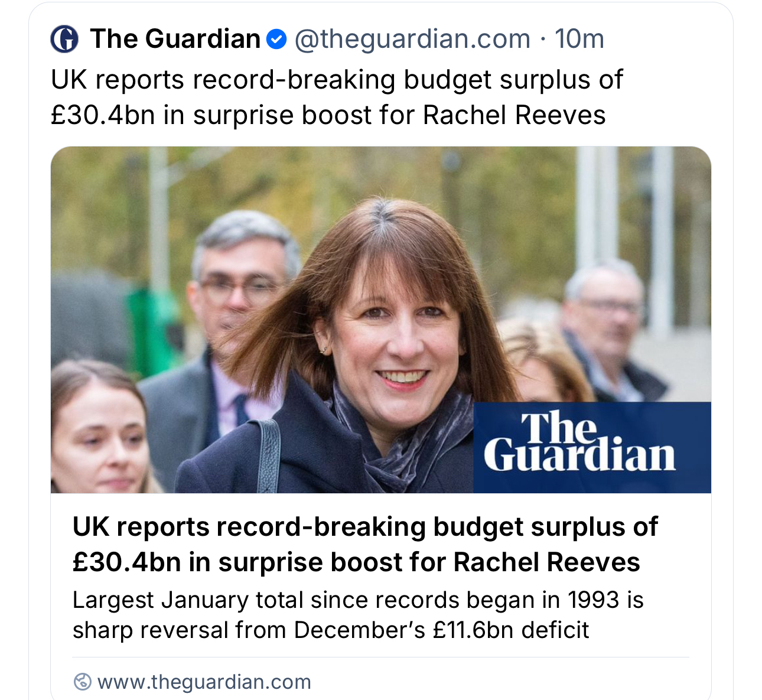Click "£30.4bn" in the top post text
This screenshot has height=700, width=762.
(x=103, y=115)
